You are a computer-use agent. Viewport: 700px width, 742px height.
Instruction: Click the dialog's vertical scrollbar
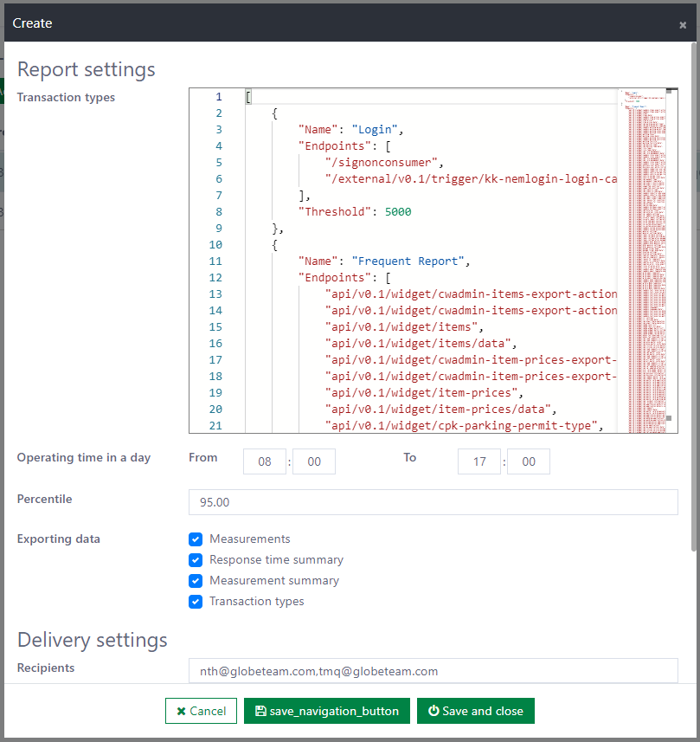[694, 294]
